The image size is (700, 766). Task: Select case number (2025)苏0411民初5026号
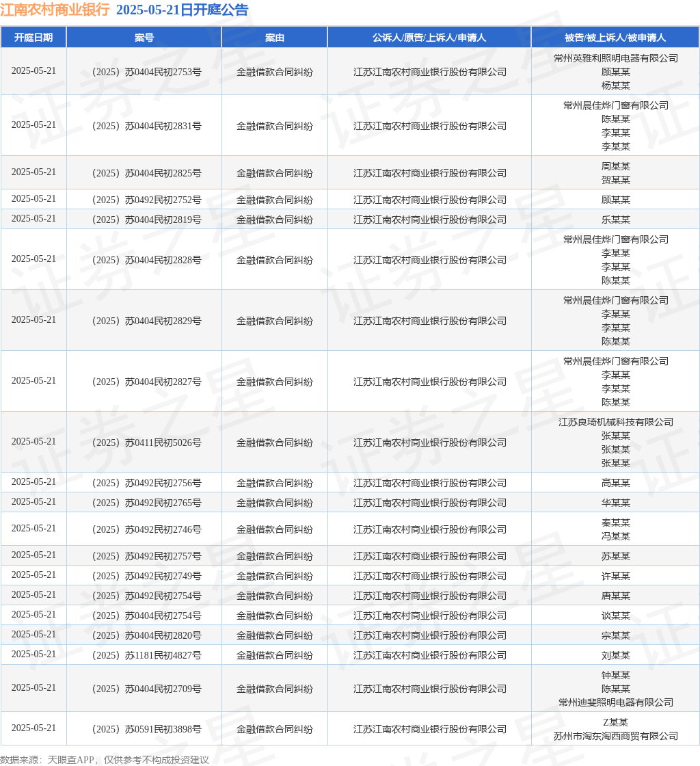[146, 443]
